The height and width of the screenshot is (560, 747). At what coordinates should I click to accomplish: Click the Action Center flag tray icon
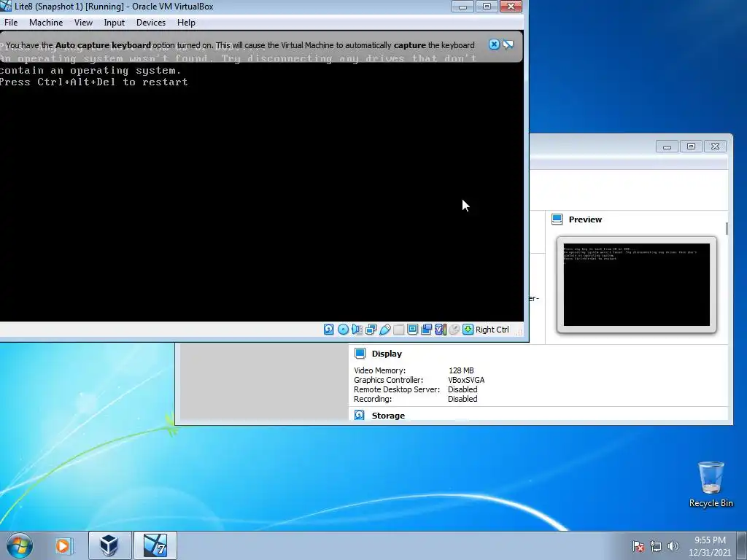pyautogui.click(x=638, y=546)
